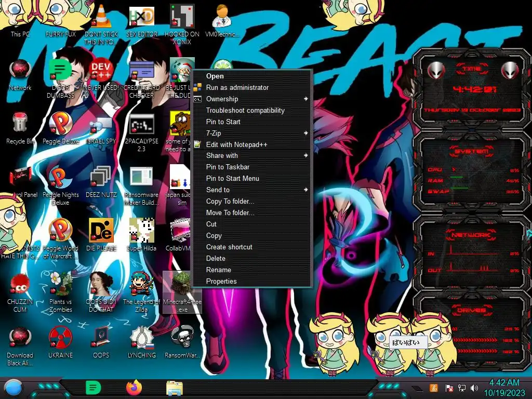Select the LYNCHING desktop icon

coord(141,343)
